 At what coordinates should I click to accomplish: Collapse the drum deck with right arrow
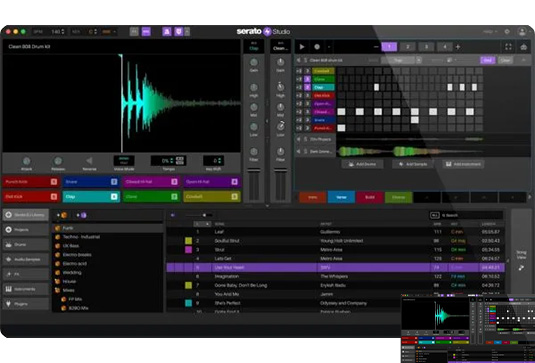(x=523, y=60)
